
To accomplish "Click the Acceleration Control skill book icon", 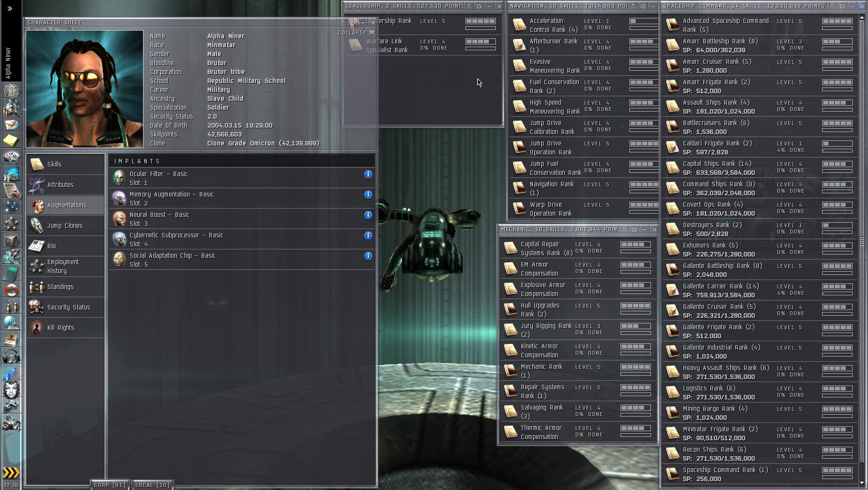I will (x=519, y=25).
